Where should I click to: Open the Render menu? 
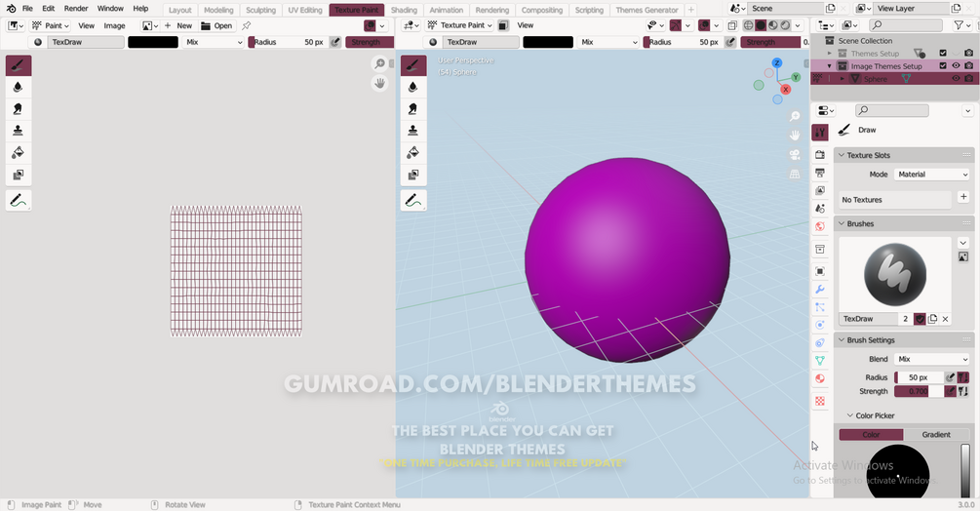click(x=76, y=9)
